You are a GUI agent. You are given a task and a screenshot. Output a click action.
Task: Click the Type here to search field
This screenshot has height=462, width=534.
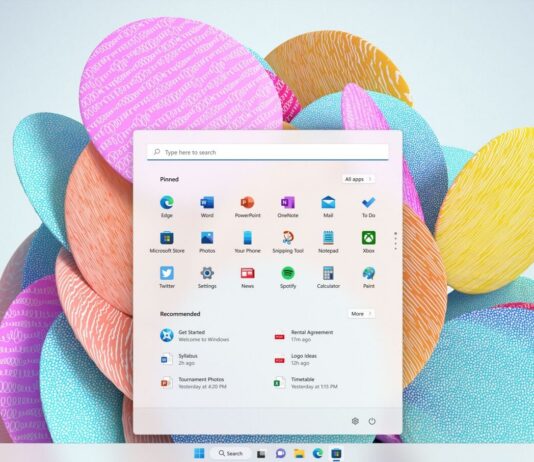tap(268, 152)
